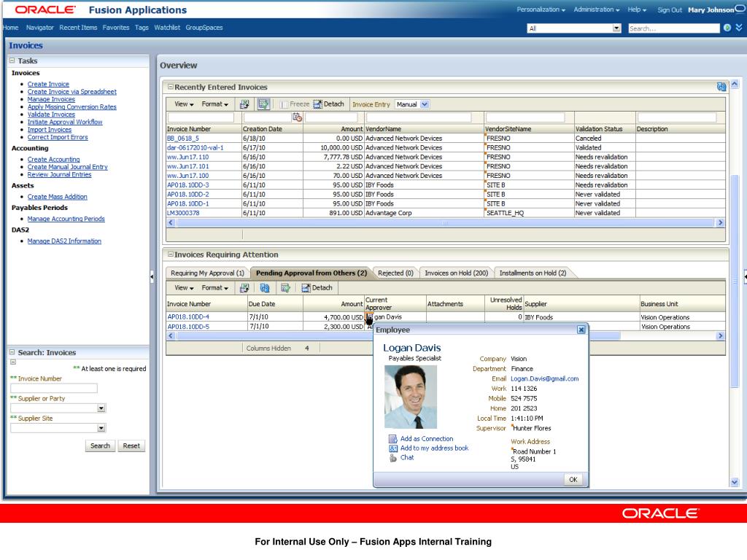This screenshot has width=747, height=560.
Task: Collapse Invoices Requiring Attention section
Action: [x=170, y=254]
